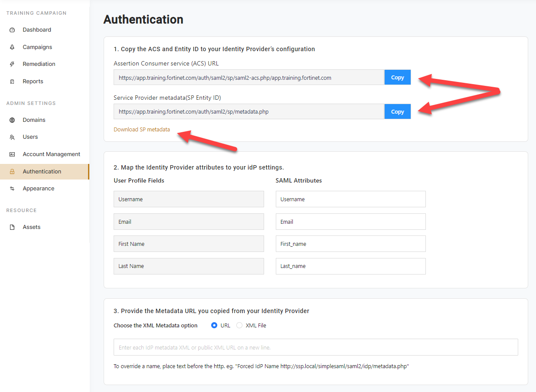Edit the Username SAML attribute field
This screenshot has width=536, height=392.
pyautogui.click(x=350, y=199)
